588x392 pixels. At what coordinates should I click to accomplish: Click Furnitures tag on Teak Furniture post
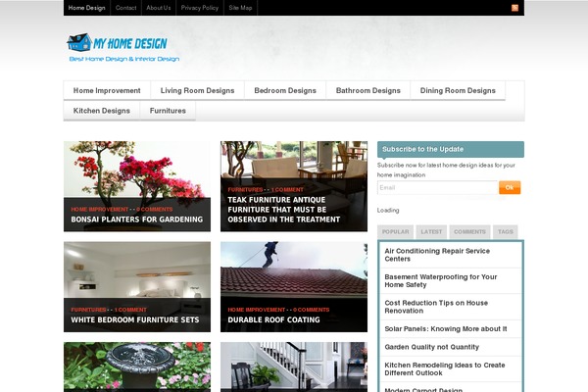pos(245,190)
